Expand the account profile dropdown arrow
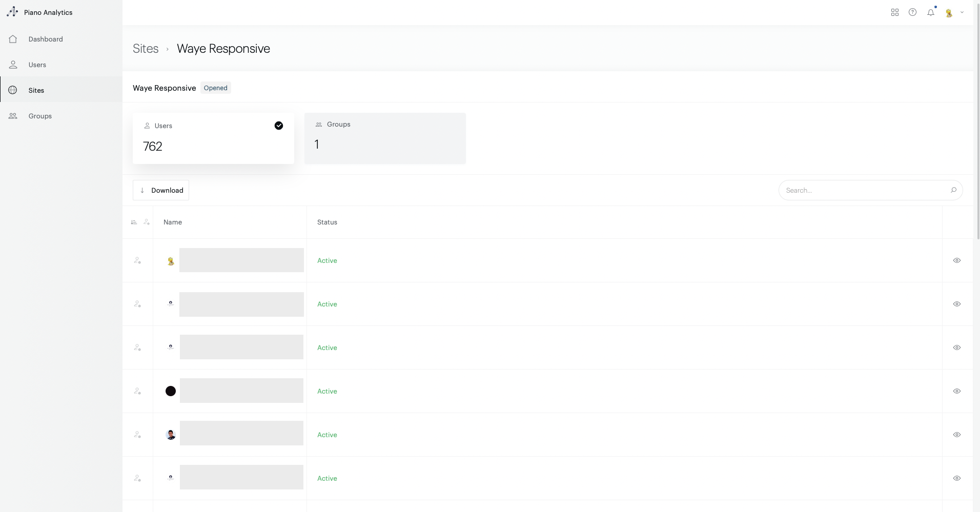 click(x=962, y=12)
